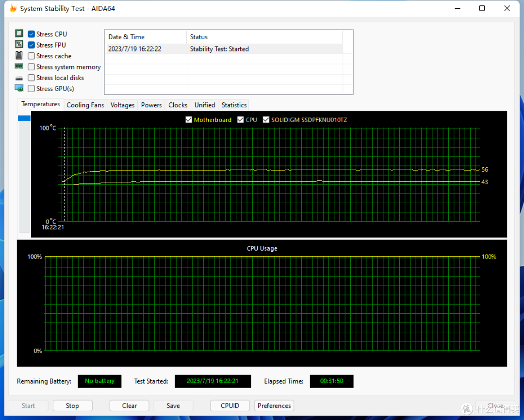Maximize the System Stability Test window
Image resolution: width=524 pixels, height=420 pixels.
pos(482,8)
